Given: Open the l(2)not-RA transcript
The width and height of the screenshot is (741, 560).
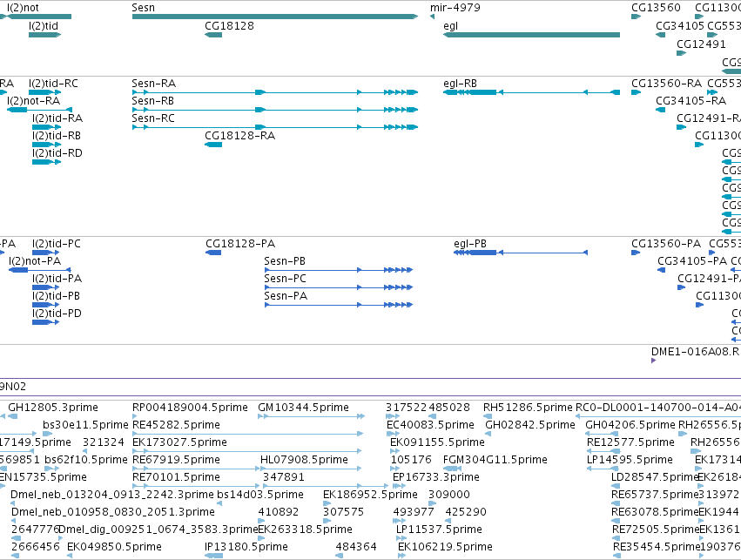Looking at the screenshot, I should pyautogui.click(x=40, y=110).
